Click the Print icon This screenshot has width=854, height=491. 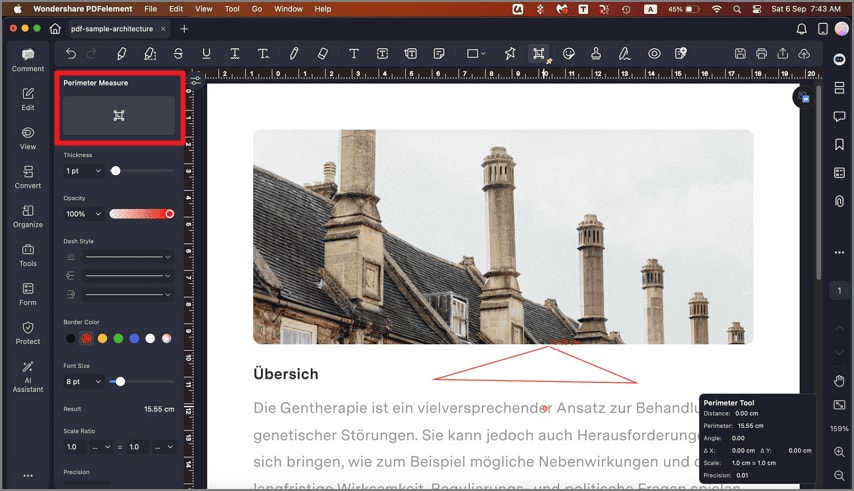click(x=761, y=53)
